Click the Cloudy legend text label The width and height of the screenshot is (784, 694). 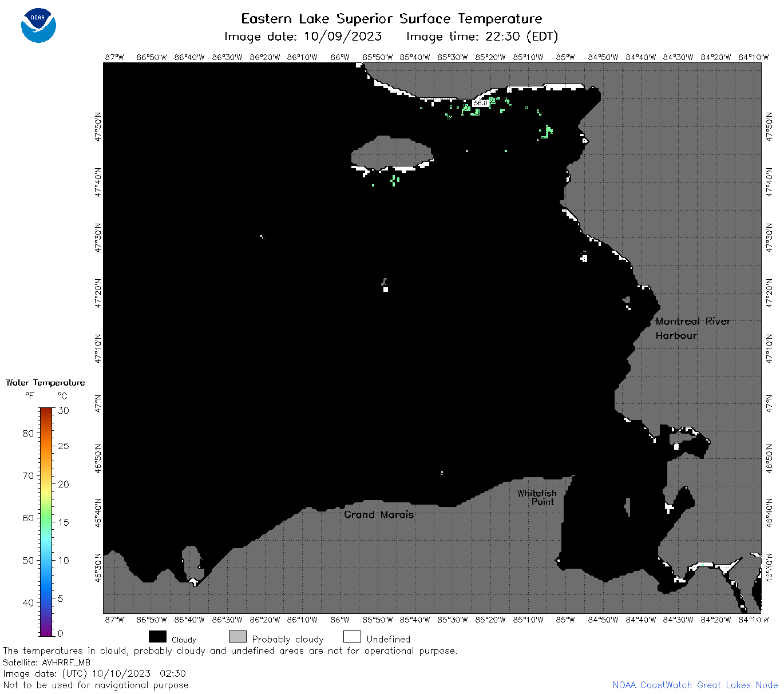(x=184, y=640)
